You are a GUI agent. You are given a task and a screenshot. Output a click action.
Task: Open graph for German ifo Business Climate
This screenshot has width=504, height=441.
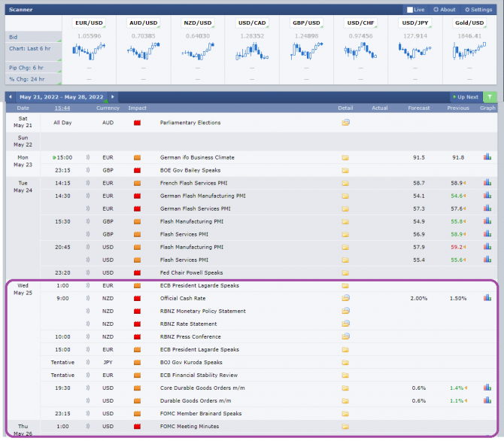pyautogui.click(x=487, y=157)
